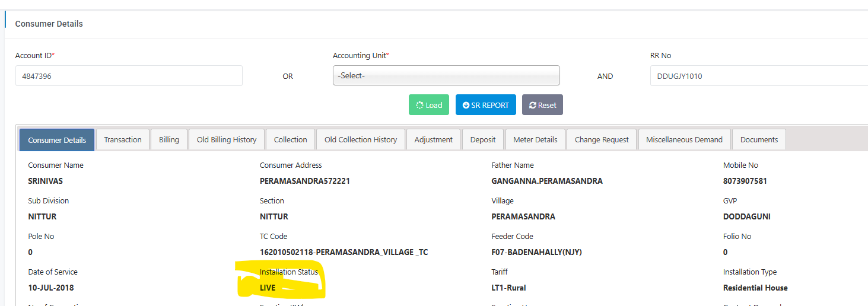Click the Folio No label
The height and width of the screenshot is (306, 868).
click(737, 237)
